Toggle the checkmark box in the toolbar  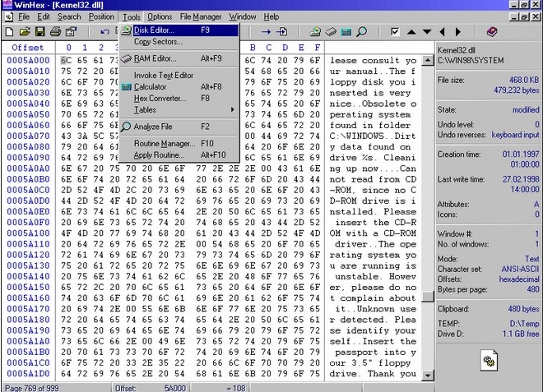pos(396,32)
